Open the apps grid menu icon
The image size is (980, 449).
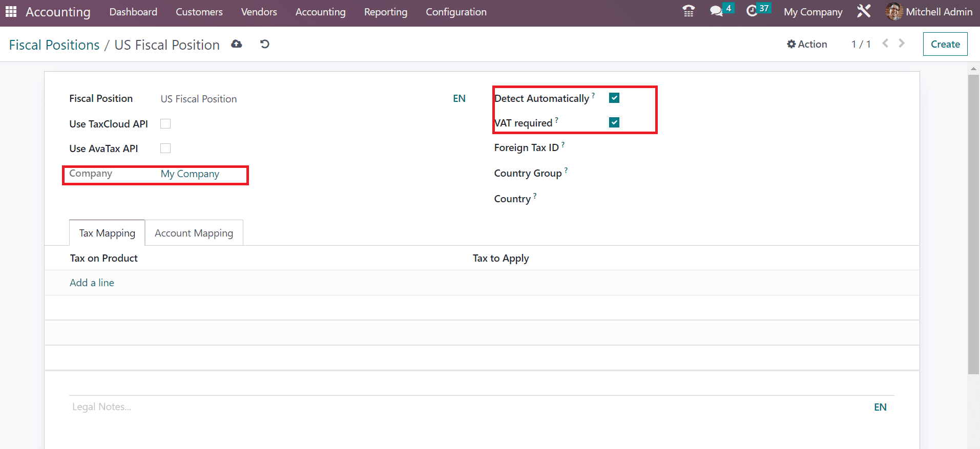coord(11,11)
